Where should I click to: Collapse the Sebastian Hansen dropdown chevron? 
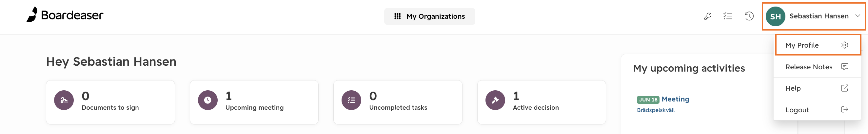tap(858, 16)
